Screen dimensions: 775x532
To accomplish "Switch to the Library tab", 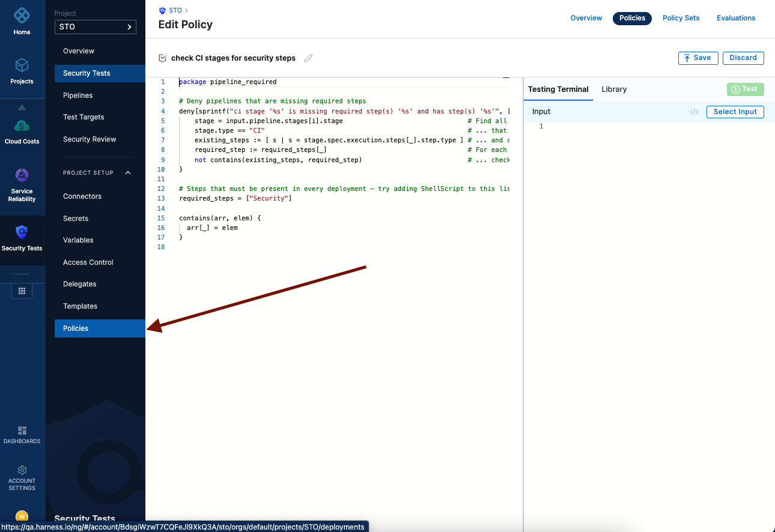I will 614,89.
